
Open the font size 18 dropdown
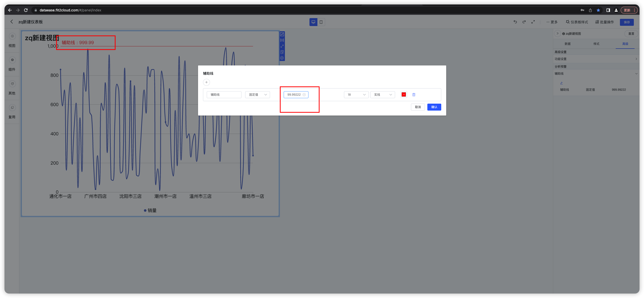tap(356, 94)
